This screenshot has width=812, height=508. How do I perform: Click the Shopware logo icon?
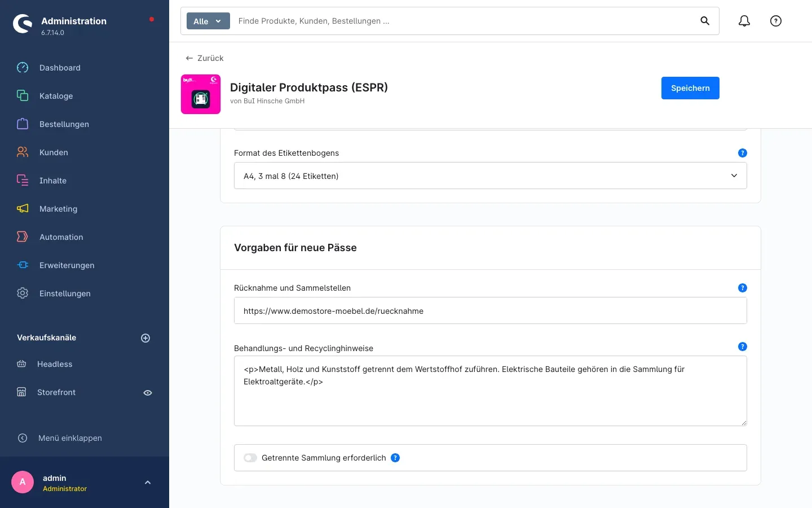[23, 24]
